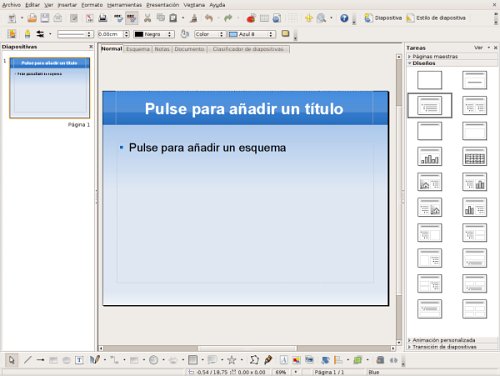Switch to the Esquema tab
This screenshot has width=500, height=376.
pos(138,49)
